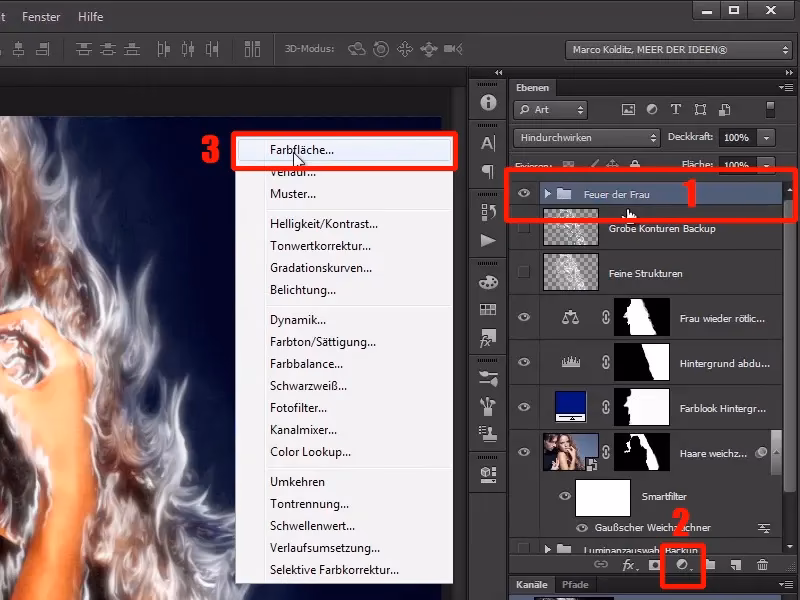Click the Delete layer trash icon

[763, 565]
